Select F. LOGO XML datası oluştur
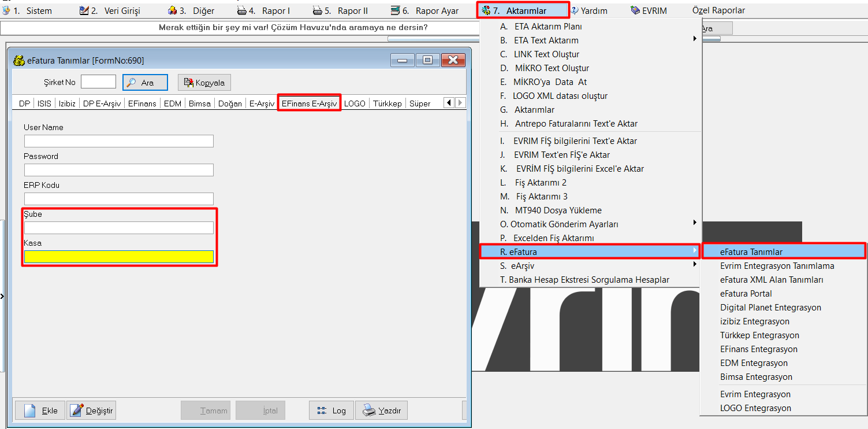 (x=590, y=96)
